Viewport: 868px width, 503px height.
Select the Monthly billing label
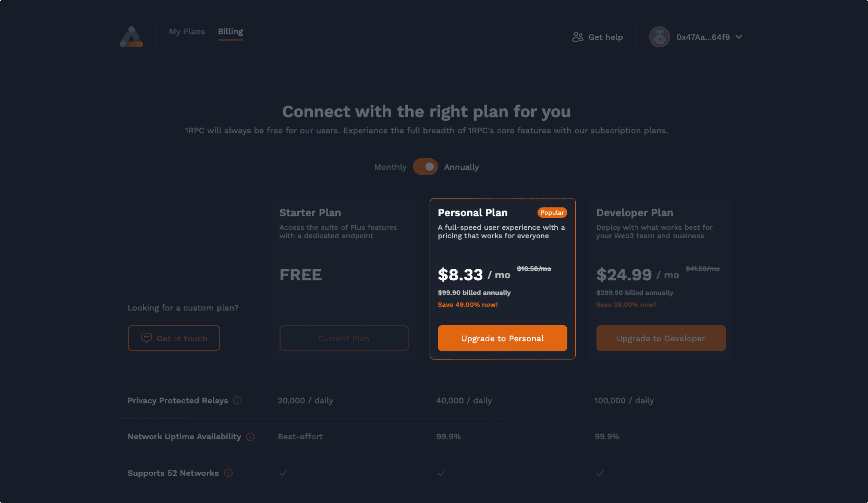pyautogui.click(x=390, y=167)
